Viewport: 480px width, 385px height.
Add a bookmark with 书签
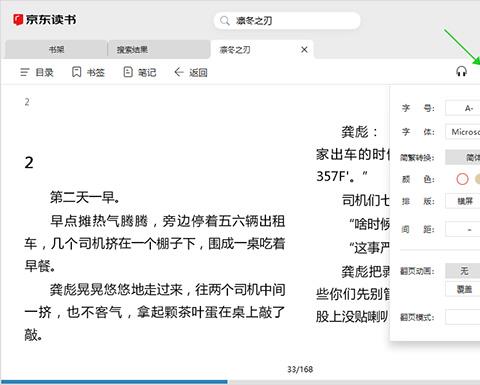pos(88,72)
